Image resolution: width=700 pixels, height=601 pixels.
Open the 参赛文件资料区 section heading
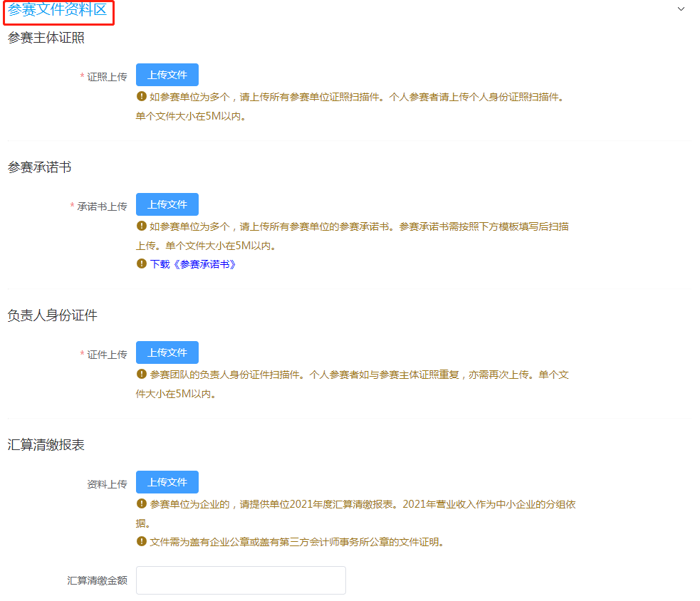[x=58, y=9]
